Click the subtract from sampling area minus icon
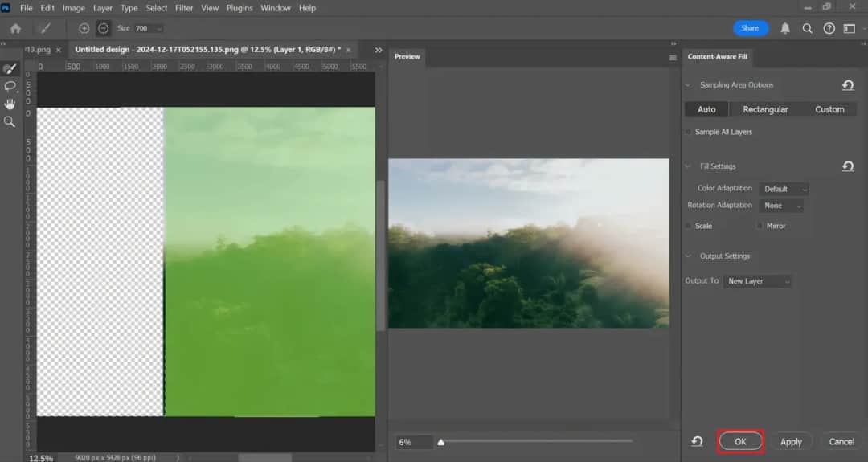Screen dimensions: 868x462 104,28
